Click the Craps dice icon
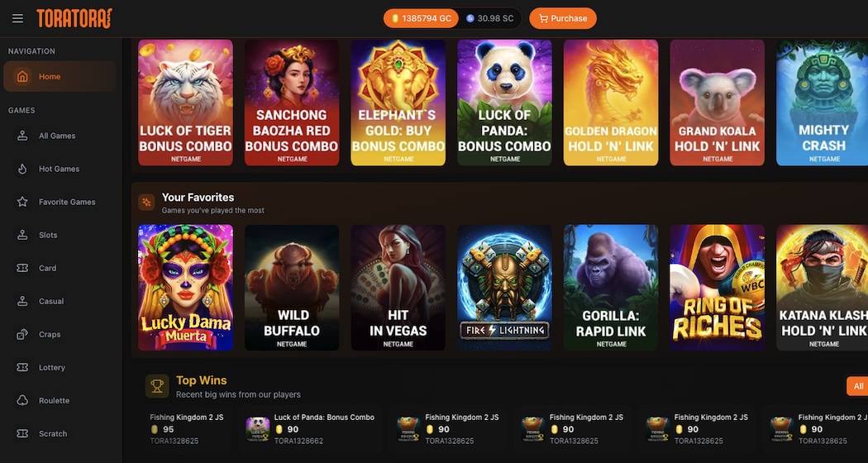The image size is (868, 463). click(22, 335)
